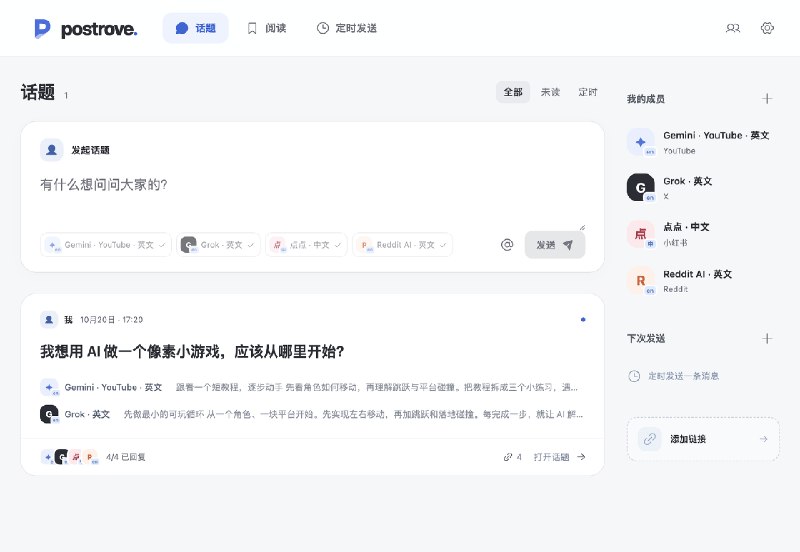Click the add member plus icon beside 我的成员
800x552 pixels.
(x=767, y=98)
